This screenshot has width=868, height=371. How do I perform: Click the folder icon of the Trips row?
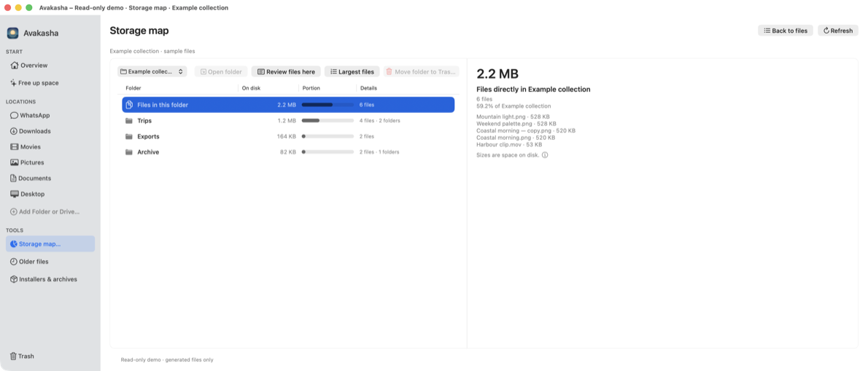[x=129, y=120]
